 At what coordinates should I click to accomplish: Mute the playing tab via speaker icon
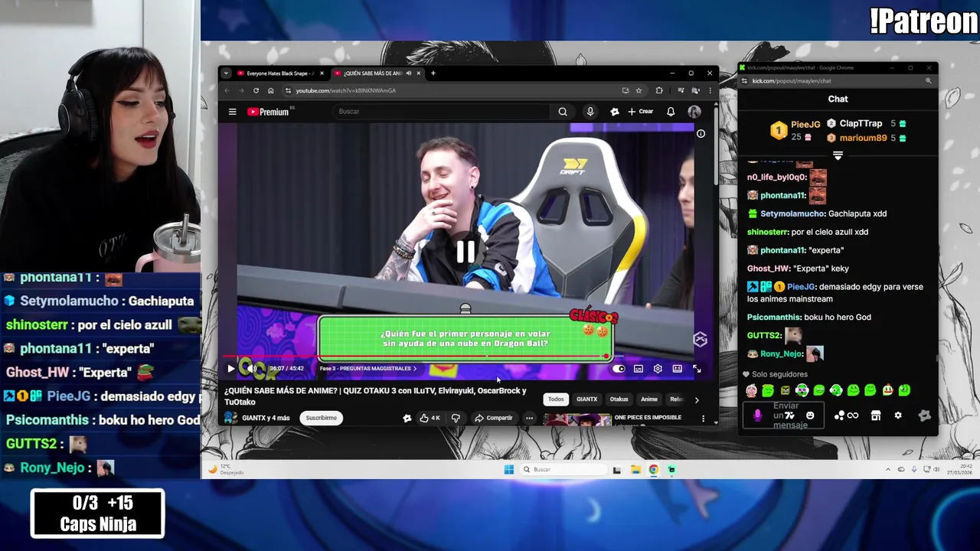(x=408, y=73)
